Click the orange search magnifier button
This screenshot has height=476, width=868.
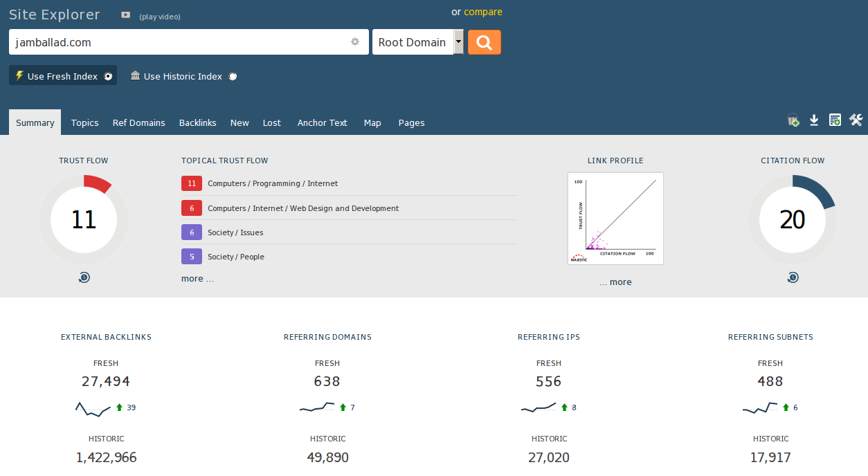click(484, 42)
